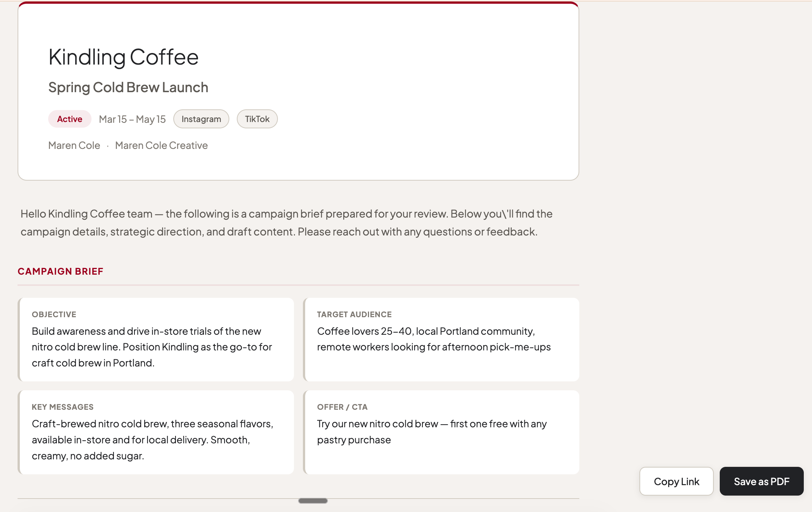Screen dimensions: 812x512
Task: Click the remote workers audience description
Action: tap(433, 347)
